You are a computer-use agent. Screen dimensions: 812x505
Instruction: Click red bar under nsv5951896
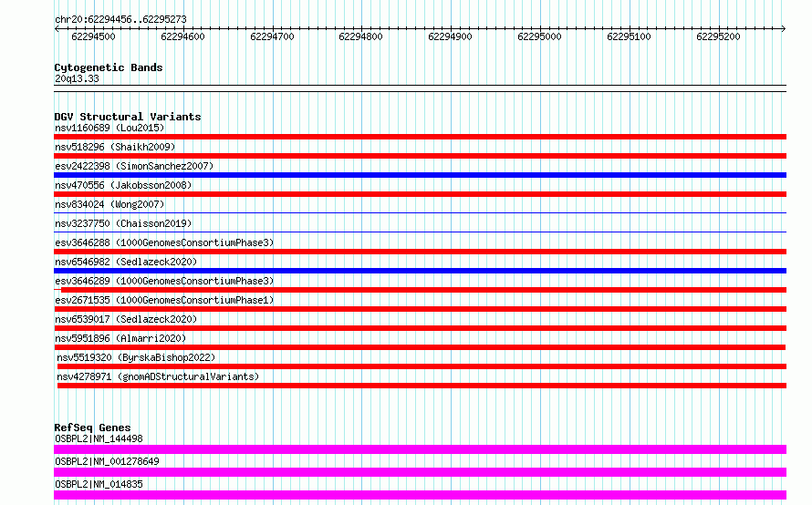[x=420, y=347]
